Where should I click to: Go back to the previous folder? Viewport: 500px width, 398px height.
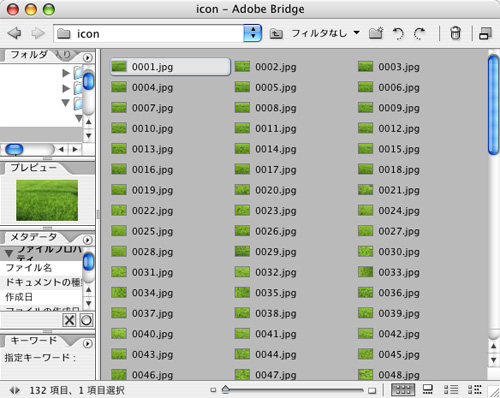[x=14, y=33]
